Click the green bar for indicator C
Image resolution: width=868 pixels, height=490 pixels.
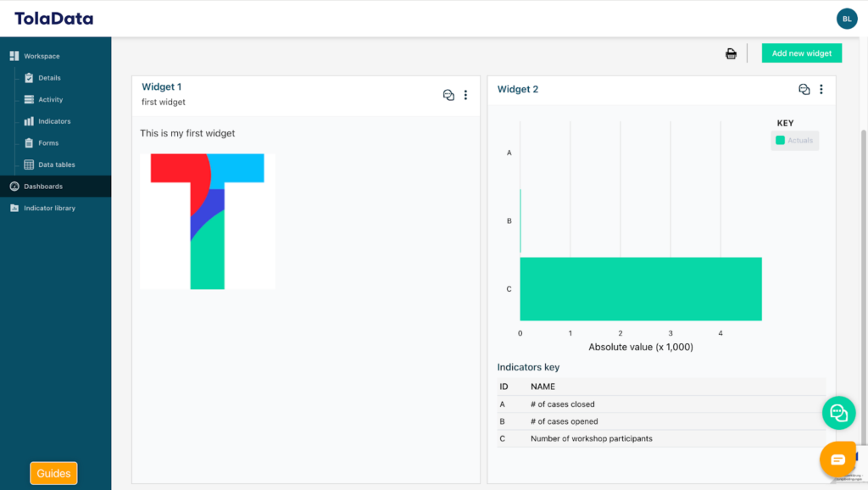point(640,288)
